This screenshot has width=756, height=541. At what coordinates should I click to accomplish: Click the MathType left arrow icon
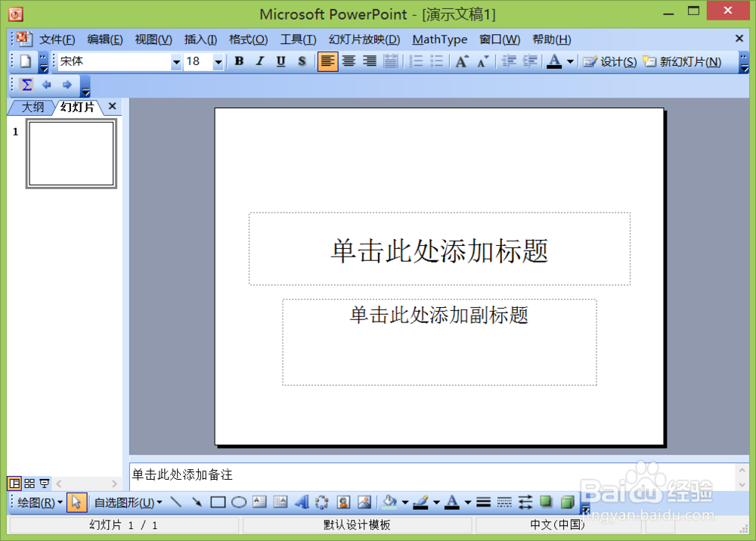[x=46, y=85]
